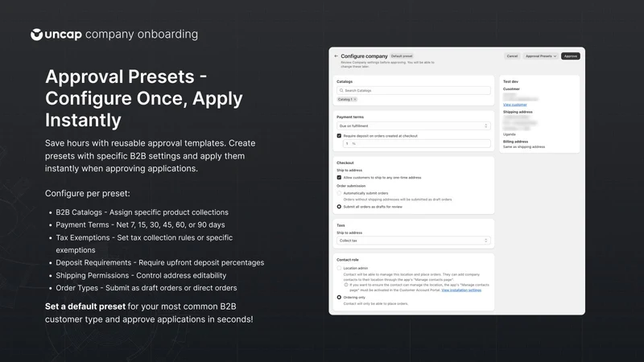This screenshot has width=644, height=362.
Task: Click the Approval Presets headline text
Action: click(x=144, y=98)
